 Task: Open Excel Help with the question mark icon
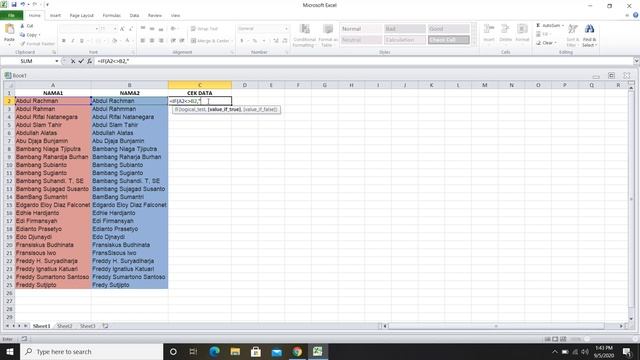pyautogui.click(x=636, y=15)
